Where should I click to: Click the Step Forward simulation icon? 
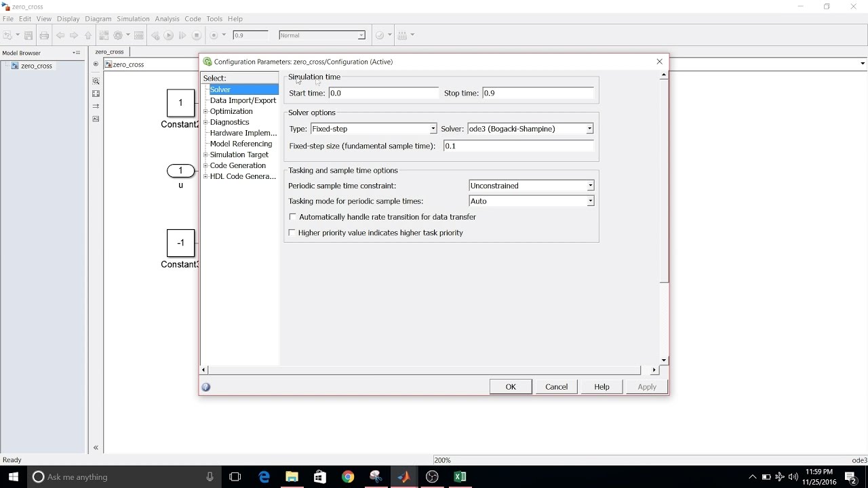[182, 35]
